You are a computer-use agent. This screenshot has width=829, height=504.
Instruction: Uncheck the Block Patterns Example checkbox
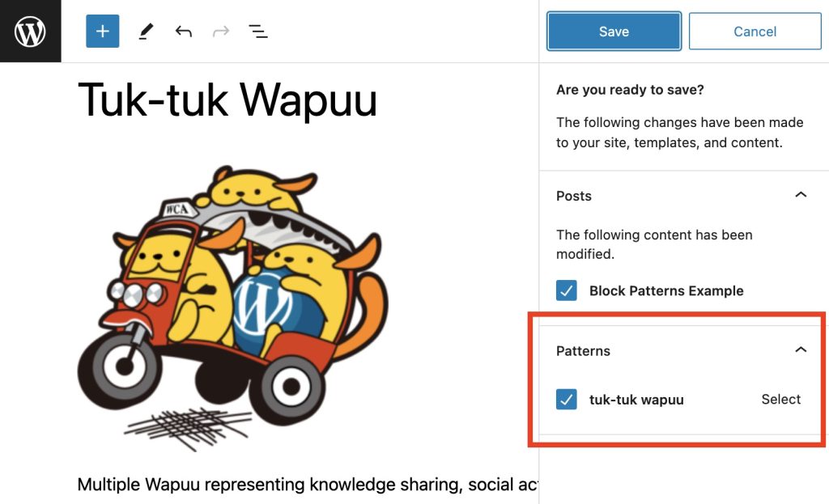(567, 290)
